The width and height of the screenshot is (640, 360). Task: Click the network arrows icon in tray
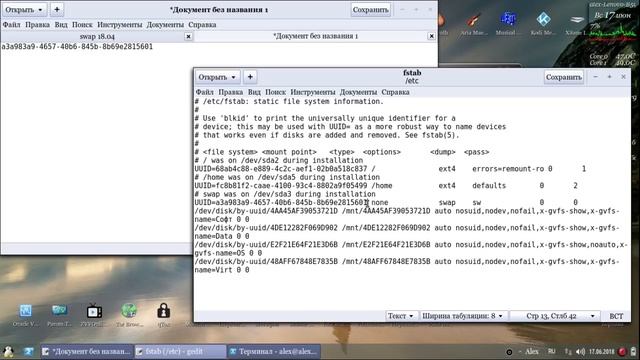click(x=568, y=351)
